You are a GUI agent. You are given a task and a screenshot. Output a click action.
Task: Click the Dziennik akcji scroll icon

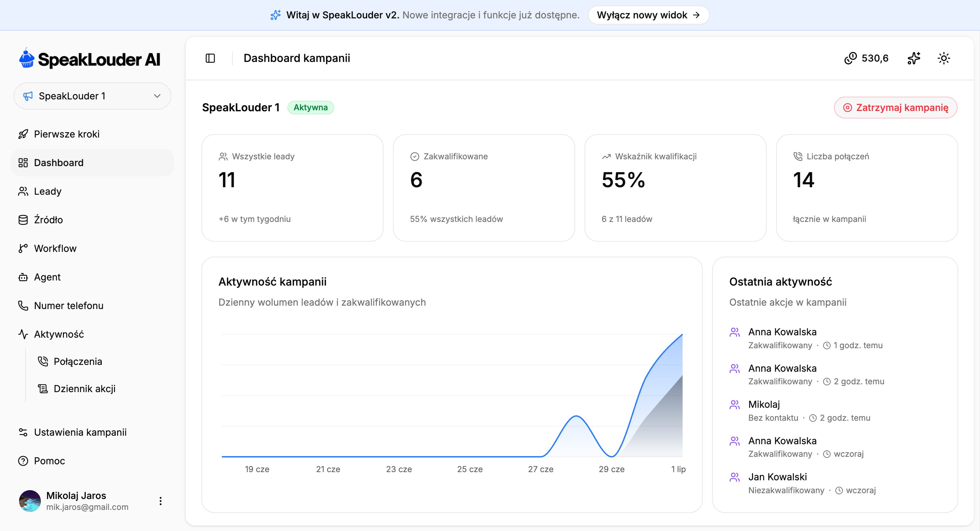[x=43, y=389]
